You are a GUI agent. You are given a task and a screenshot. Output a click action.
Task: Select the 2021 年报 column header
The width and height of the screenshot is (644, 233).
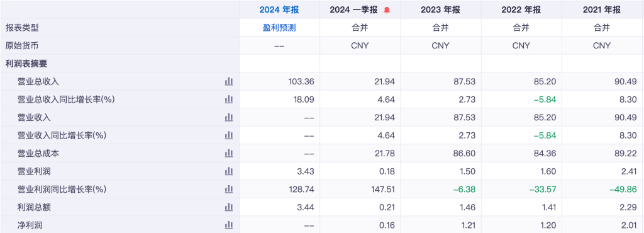tap(602, 10)
